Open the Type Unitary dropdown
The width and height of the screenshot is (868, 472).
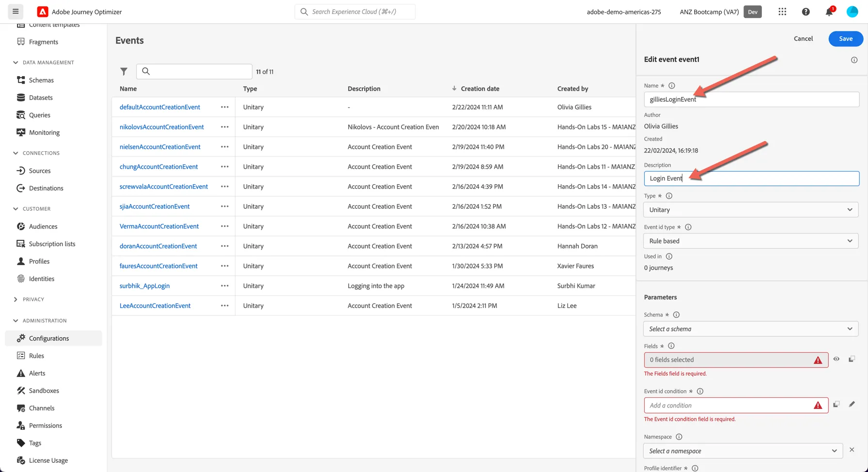click(751, 210)
